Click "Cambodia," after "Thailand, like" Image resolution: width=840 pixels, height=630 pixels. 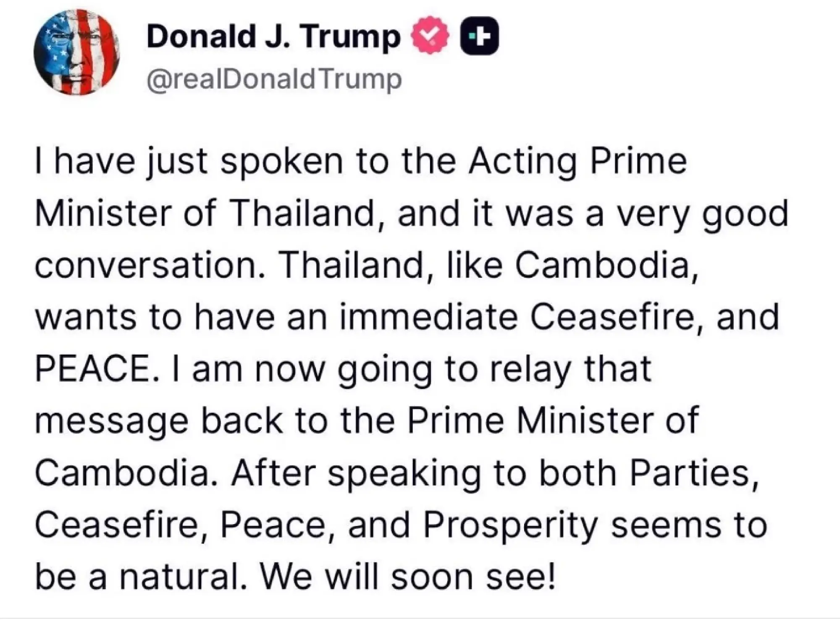click(x=606, y=265)
